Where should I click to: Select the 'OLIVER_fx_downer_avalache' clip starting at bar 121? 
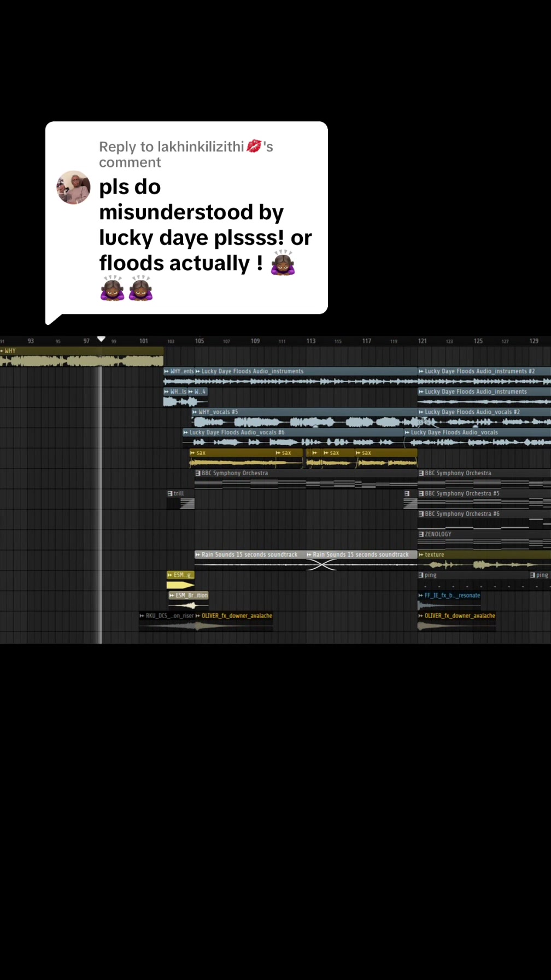[456, 622]
